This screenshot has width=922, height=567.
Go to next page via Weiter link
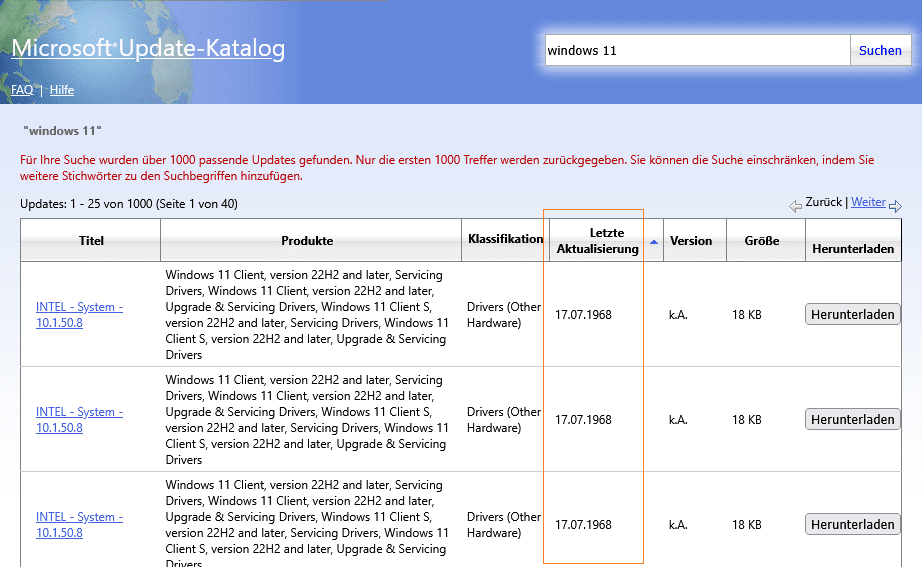click(868, 202)
